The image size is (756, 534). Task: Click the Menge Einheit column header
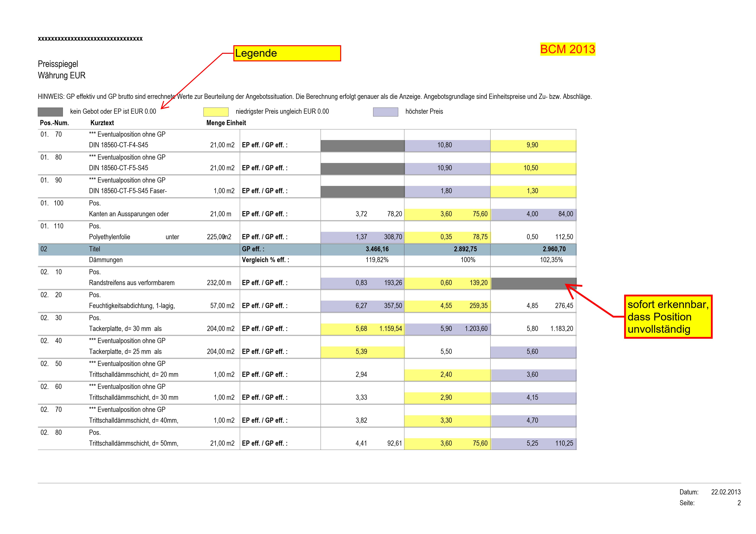(226, 123)
